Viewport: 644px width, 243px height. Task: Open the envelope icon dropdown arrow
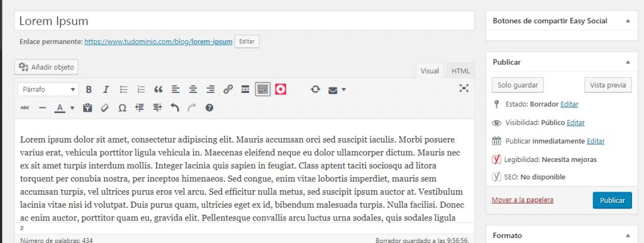pyautogui.click(x=344, y=89)
